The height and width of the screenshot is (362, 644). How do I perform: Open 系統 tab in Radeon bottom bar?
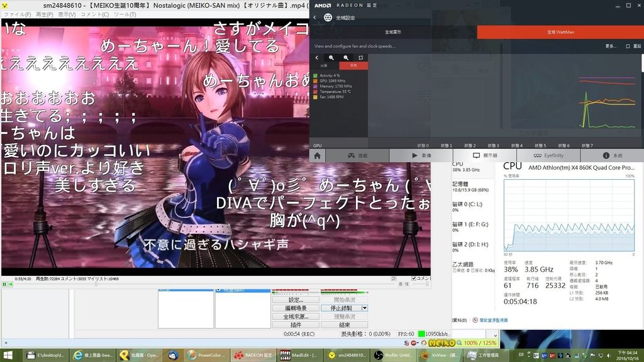click(612, 156)
